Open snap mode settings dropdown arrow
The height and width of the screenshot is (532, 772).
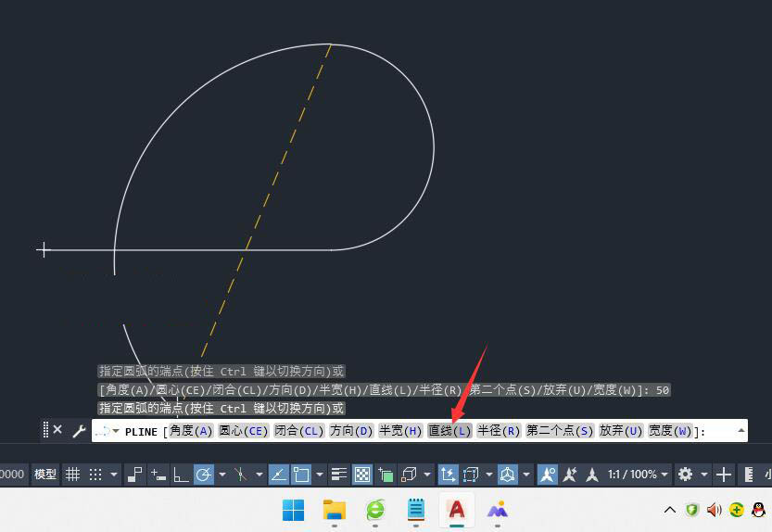pyautogui.click(x=114, y=475)
